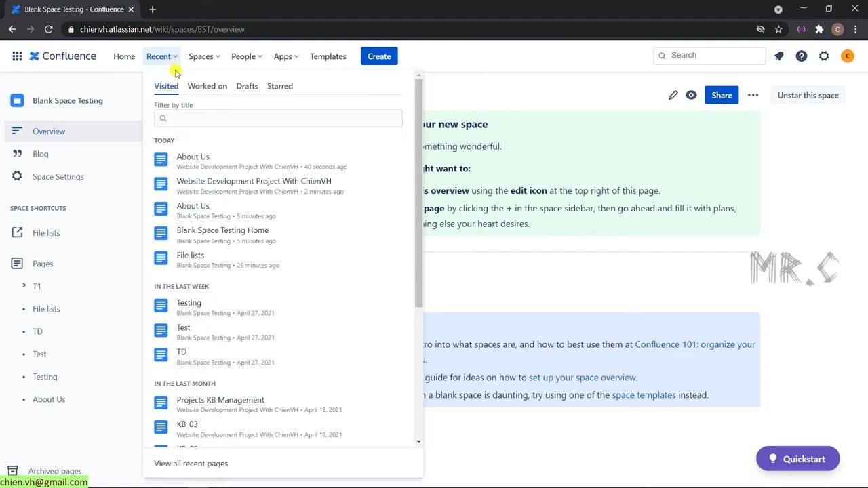Click the Pages icon in sidebar

tap(17, 264)
